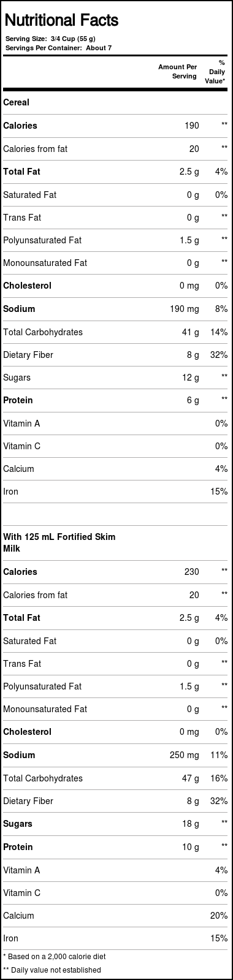
Task: Click the 190 calories value for Cereal
Action: pyautogui.click(x=192, y=126)
